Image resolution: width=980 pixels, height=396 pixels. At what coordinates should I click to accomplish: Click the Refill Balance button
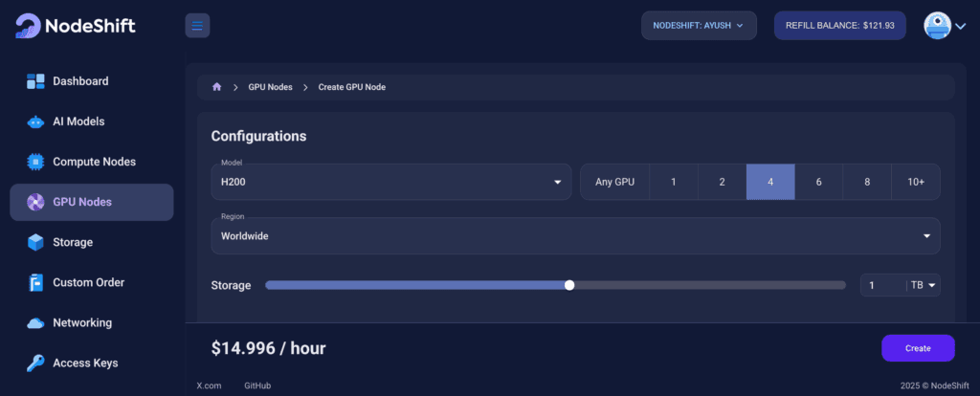pyautogui.click(x=840, y=26)
